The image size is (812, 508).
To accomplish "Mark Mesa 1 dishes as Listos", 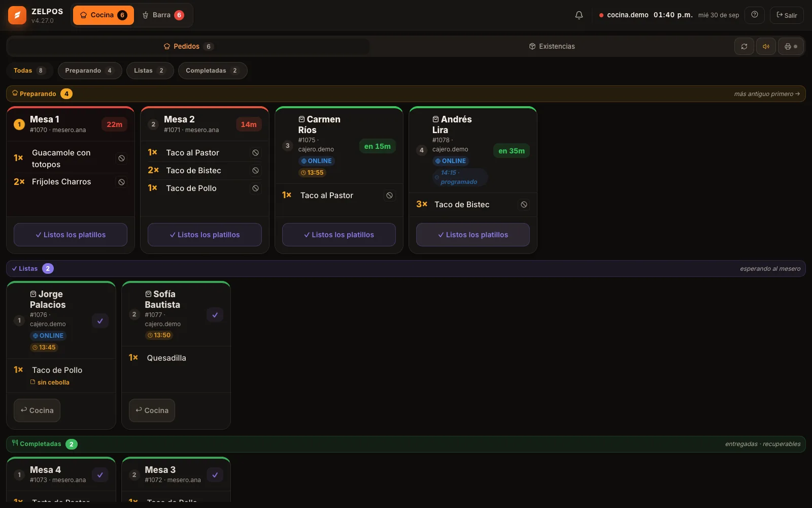I will point(71,235).
